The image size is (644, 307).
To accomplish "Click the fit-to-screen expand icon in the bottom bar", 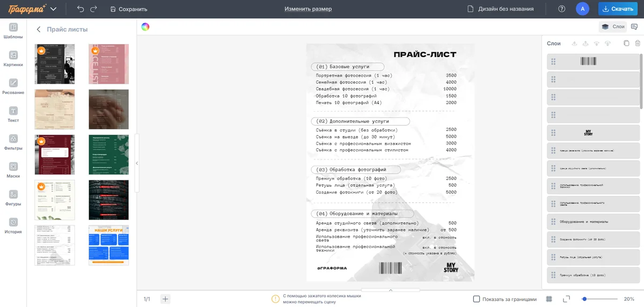I will click(566, 299).
